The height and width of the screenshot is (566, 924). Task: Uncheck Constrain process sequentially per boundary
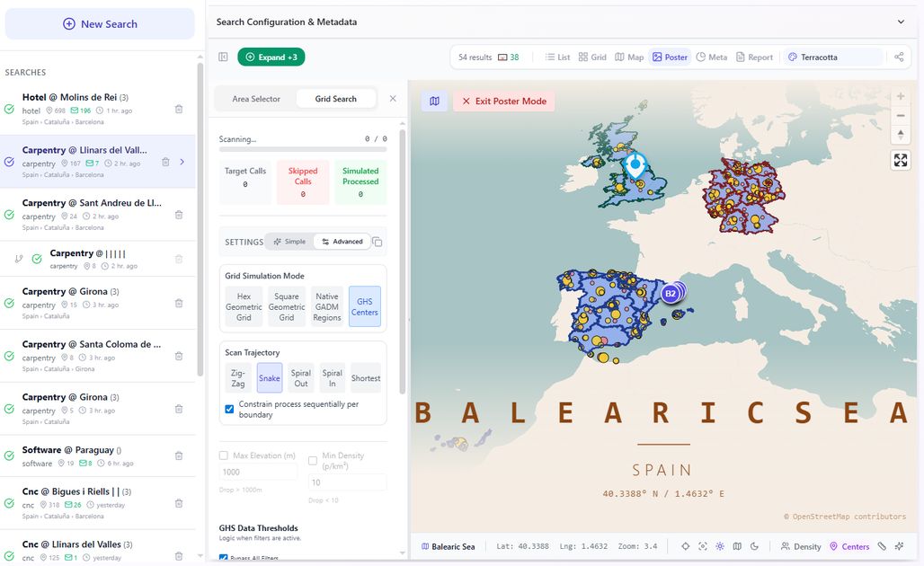tap(229, 409)
